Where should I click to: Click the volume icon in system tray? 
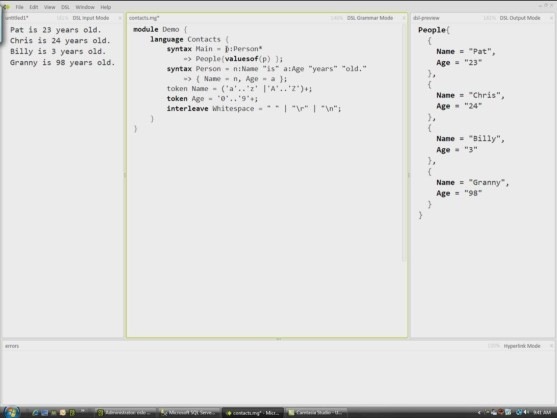coord(526,412)
